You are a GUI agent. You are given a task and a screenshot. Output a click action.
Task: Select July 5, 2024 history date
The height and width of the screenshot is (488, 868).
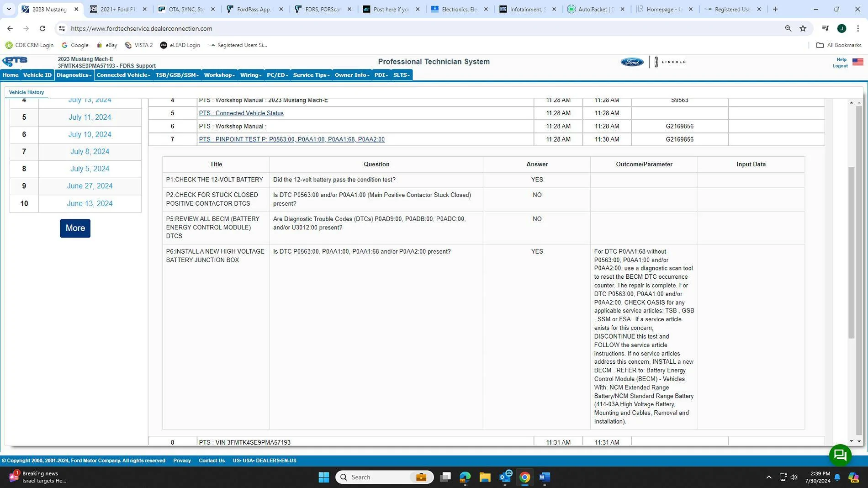(90, 169)
